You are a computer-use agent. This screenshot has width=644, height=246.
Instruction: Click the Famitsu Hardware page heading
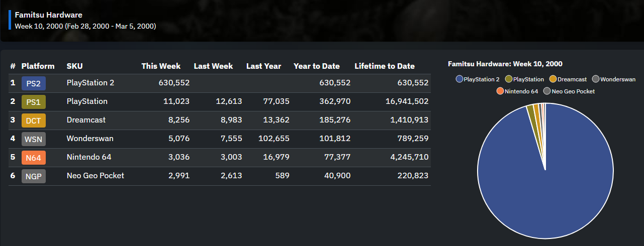tap(49, 15)
